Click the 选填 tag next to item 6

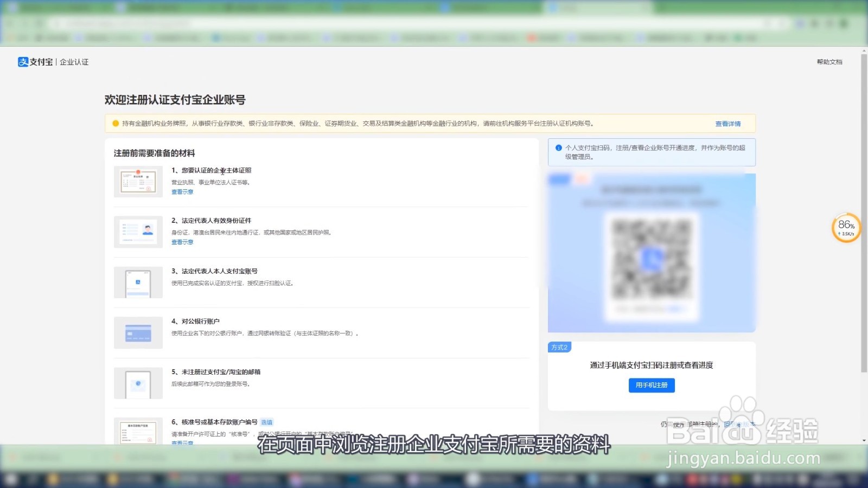point(267,422)
